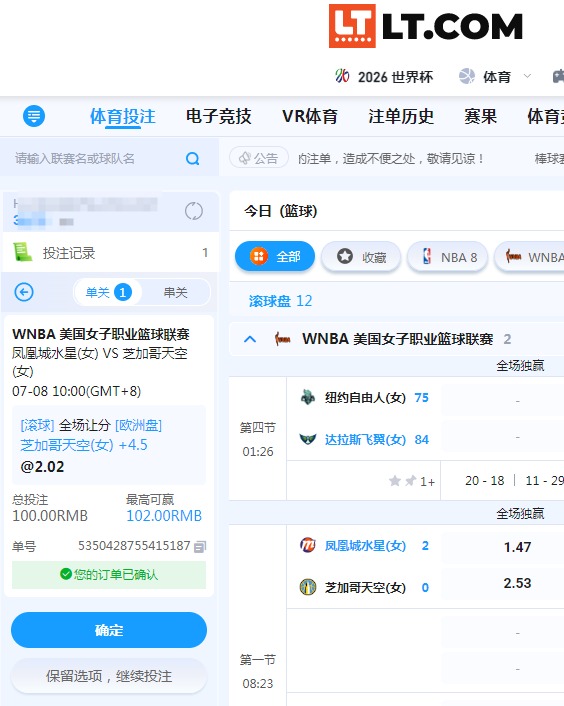Image resolution: width=564 pixels, height=706 pixels.
Task: Click 滚球盘 12 section header
Action: pyautogui.click(x=280, y=301)
